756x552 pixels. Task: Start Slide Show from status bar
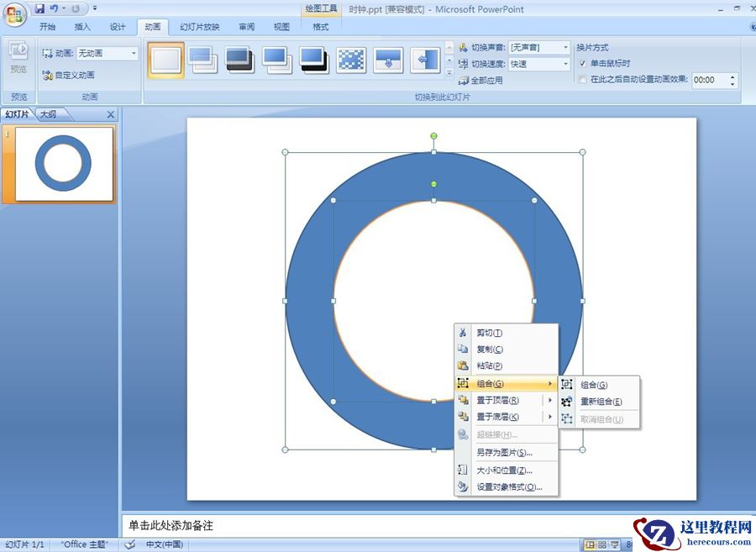click(615, 544)
